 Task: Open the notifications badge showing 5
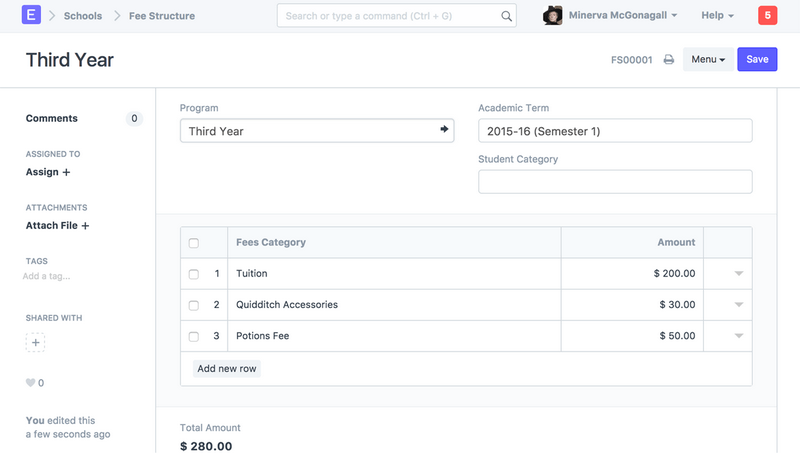tap(767, 16)
